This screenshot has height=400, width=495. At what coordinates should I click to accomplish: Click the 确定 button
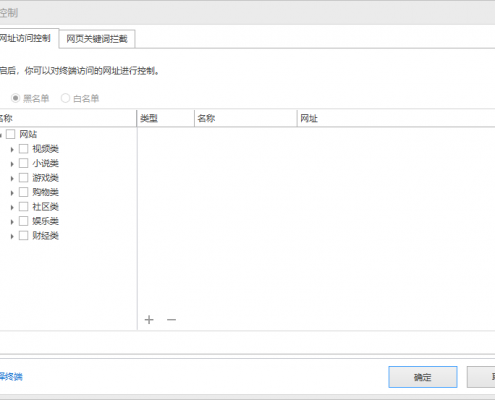click(x=423, y=377)
